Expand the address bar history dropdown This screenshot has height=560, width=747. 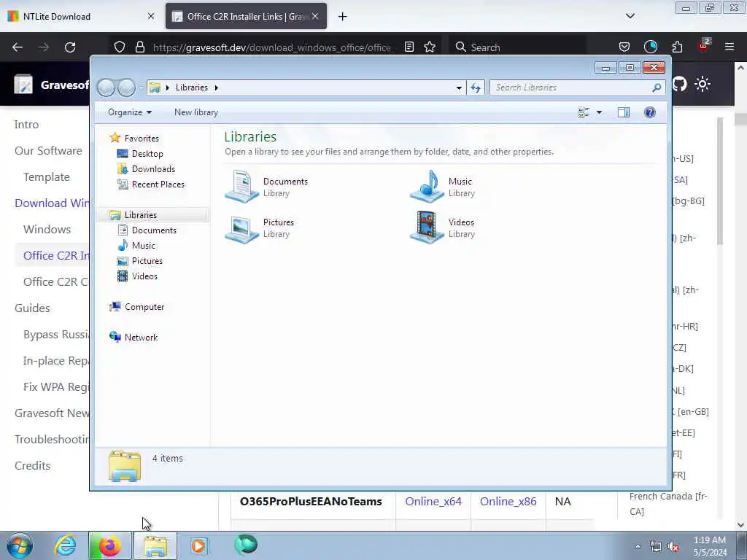click(x=459, y=87)
